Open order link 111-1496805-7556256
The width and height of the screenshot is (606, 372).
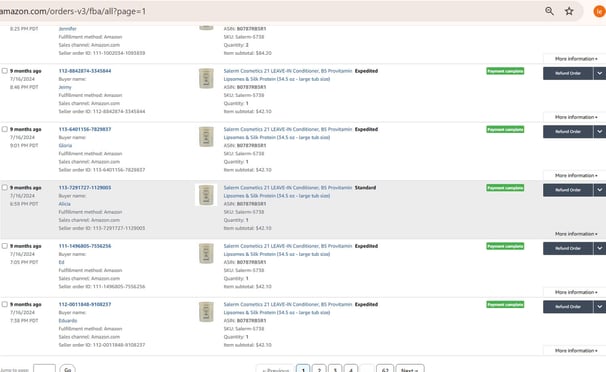pyautogui.click(x=85, y=246)
